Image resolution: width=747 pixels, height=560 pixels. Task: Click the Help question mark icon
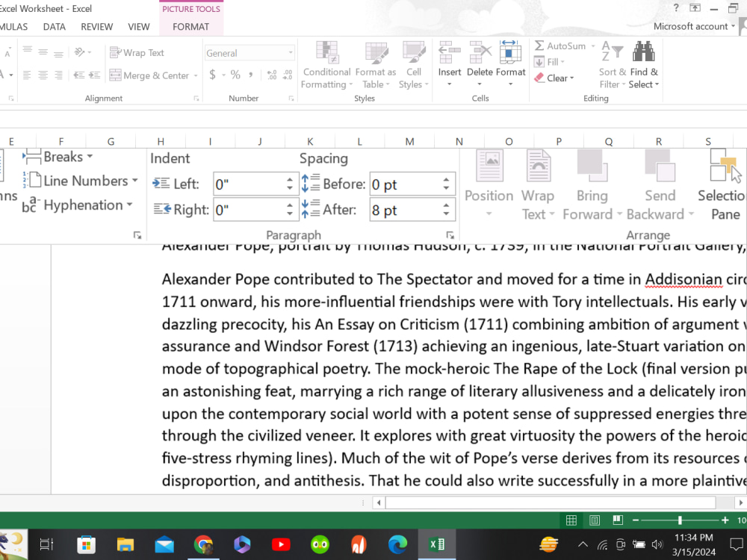pyautogui.click(x=676, y=8)
